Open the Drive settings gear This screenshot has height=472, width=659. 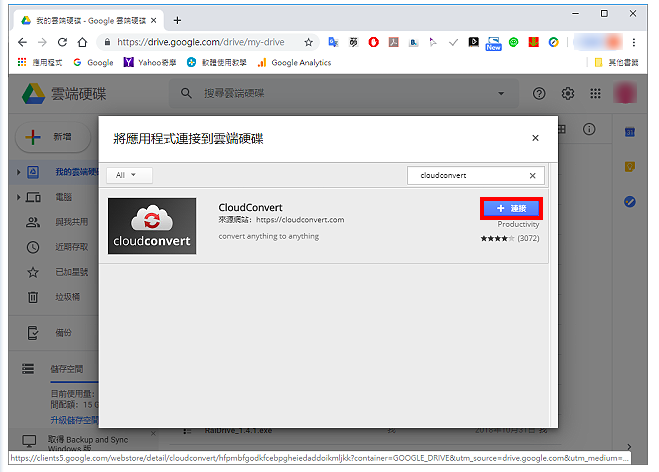(x=568, y=93)
